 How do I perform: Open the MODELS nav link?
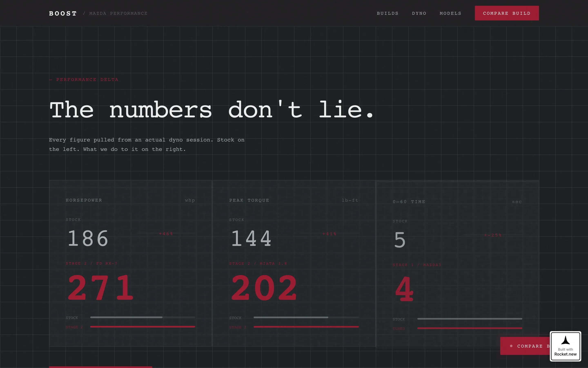point(450,13)
